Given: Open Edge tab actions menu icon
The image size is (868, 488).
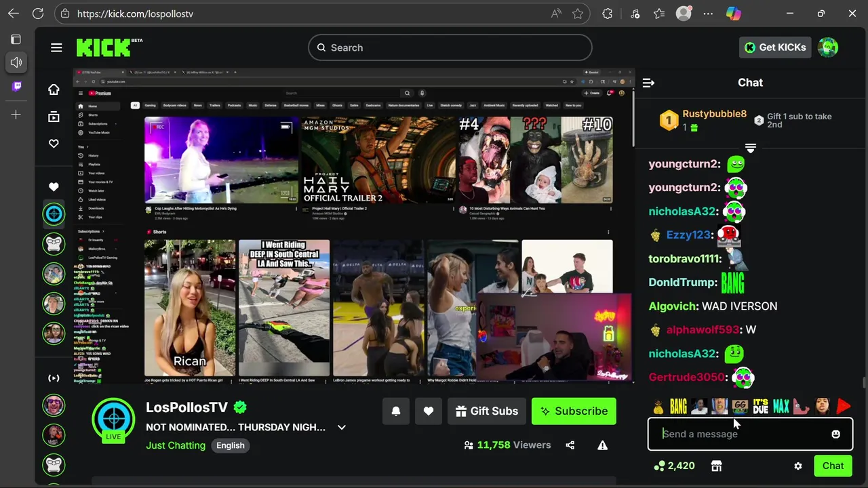Looking at the screenshot, I should pyautogui.click(x=16, y=39).
